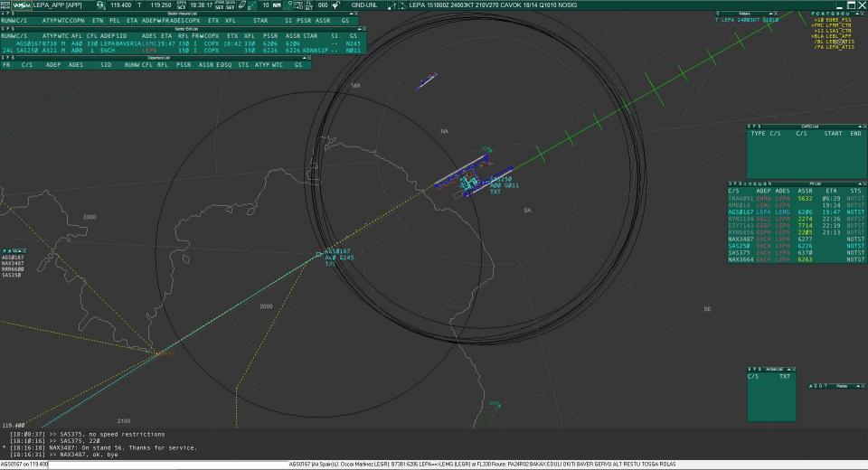Viewport: 868px width, 470px height.
Task: Collapse the Sector Inbound List
Action: pyautogui.click(x=352, y=14)
